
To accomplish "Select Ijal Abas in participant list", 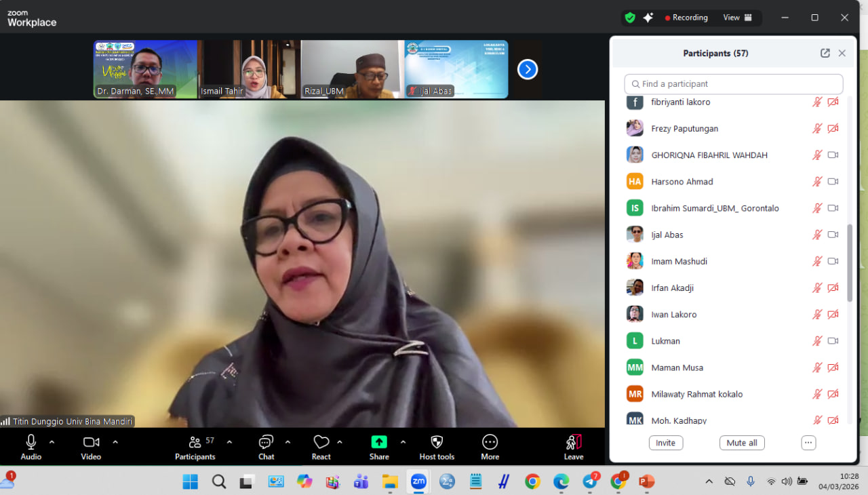I will coord(667,235).
